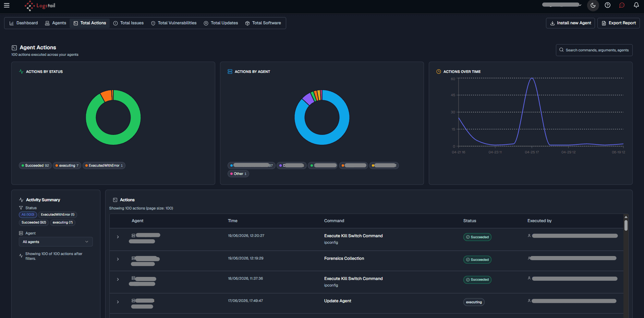644x318 pixels.
Task: Open the red chat feedback icon
Action: (x=622, y=5)
